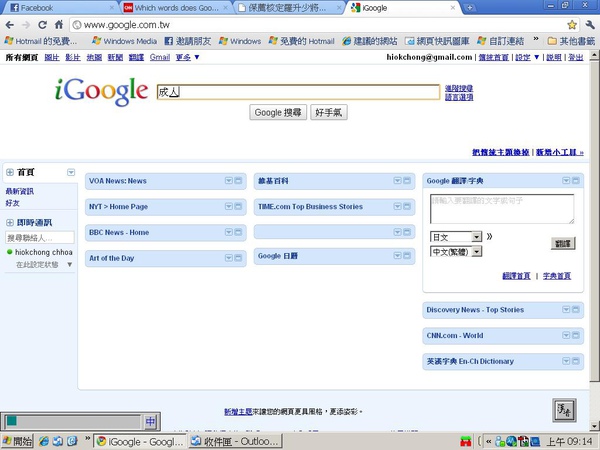
Task: Expand the 首頁 tab plus icon
Action: (x=10, y=172)
